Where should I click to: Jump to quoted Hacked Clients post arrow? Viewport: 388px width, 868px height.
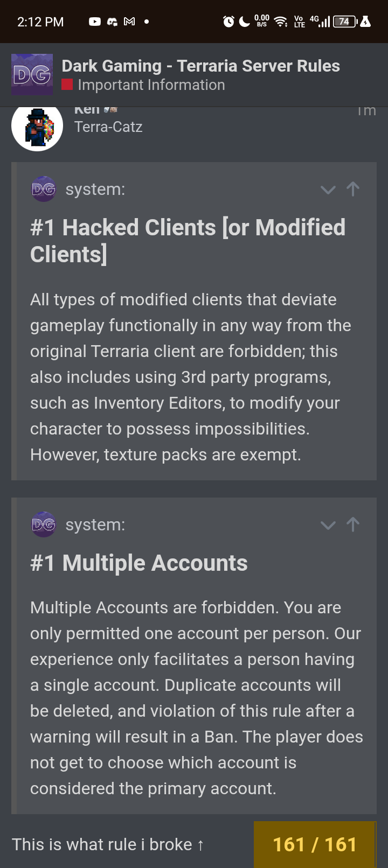tap(353, 189)
